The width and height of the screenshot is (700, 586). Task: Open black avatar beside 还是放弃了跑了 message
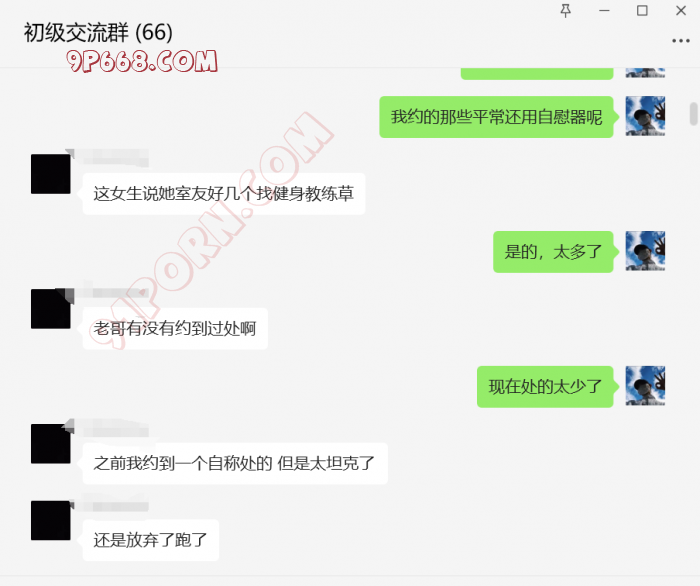point(50,520)
